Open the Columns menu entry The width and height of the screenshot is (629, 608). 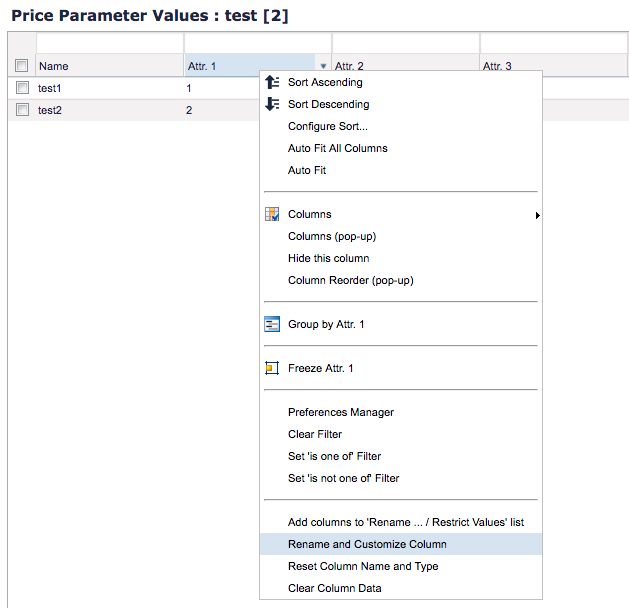point(401,214)
